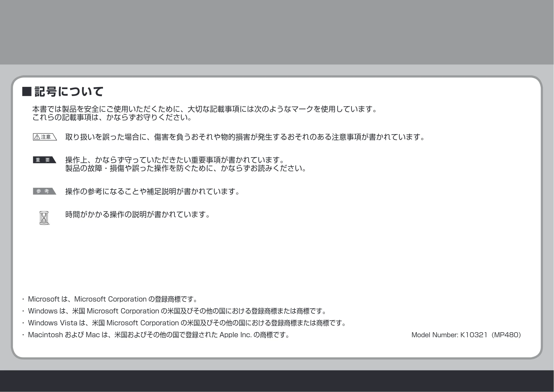Select the sentence starting 本書では製品を安全に
Image resolution: width=554 pixels, height=392 pixels.
[x=205, y=109]
